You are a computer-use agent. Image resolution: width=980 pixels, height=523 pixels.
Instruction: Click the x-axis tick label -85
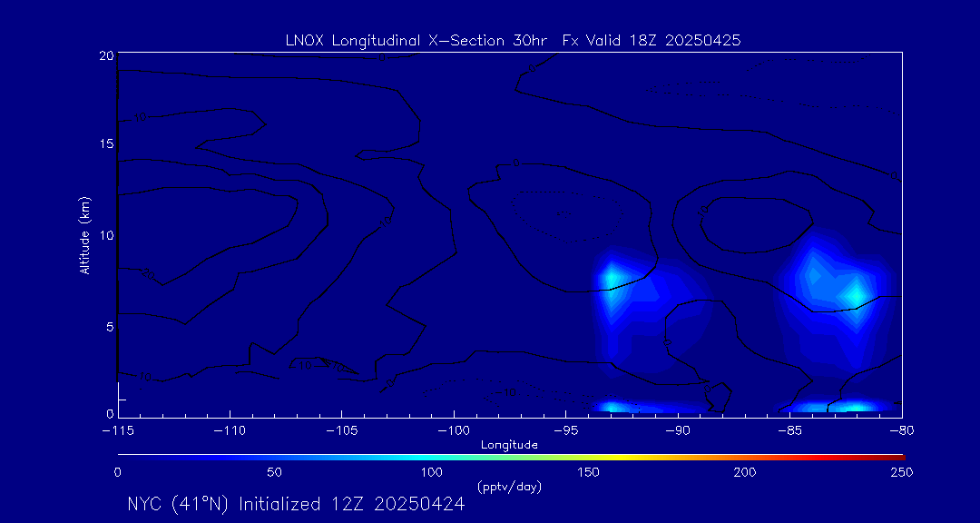point(790,431)
